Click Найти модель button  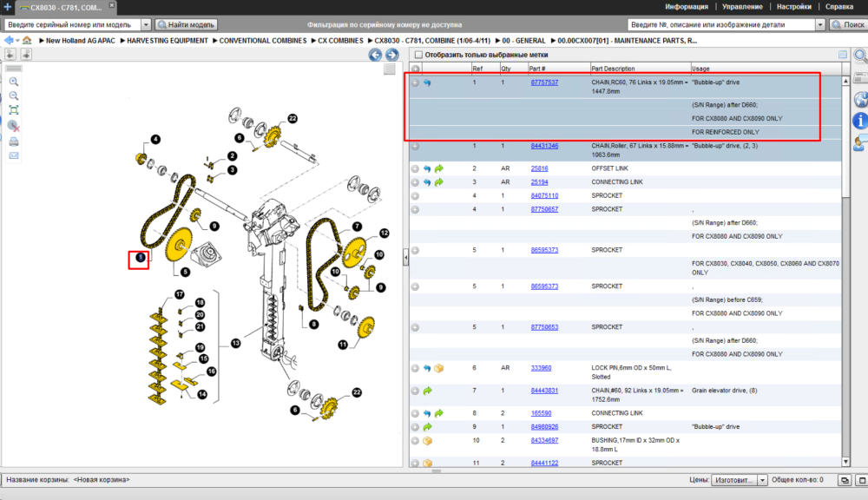(186, 25)
